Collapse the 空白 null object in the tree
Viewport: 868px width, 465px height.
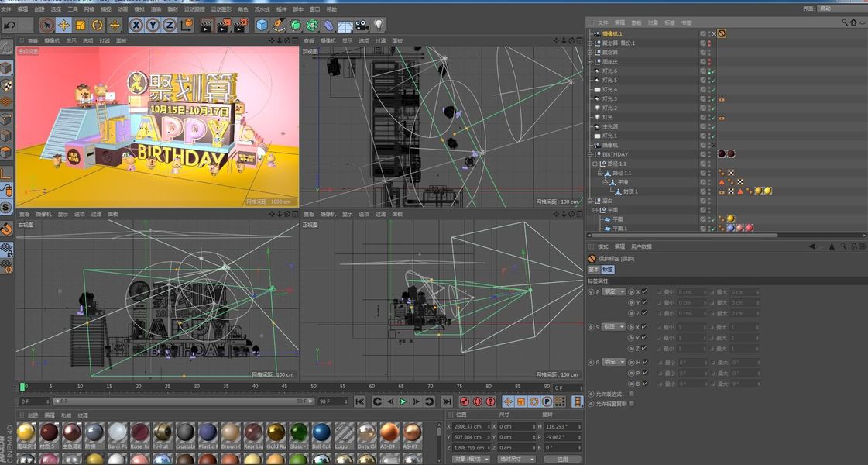(x=590, y=201)
